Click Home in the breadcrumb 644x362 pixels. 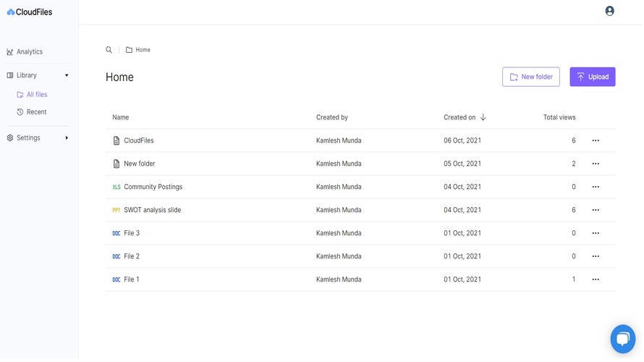(x=143, y=50)
